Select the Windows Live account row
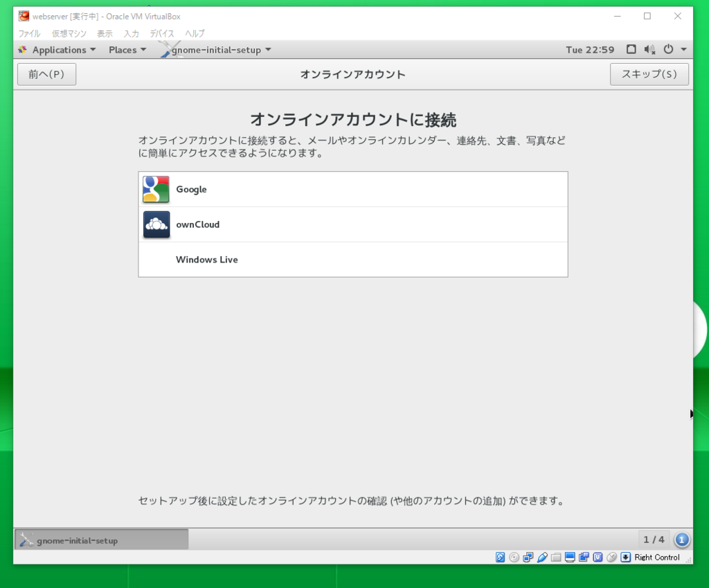The image size is (709, 588). [353, 260]
